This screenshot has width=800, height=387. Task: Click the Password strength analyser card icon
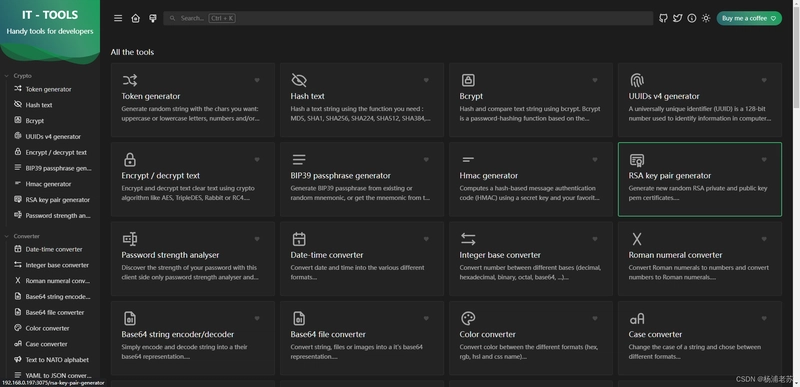tap(130, 239)
